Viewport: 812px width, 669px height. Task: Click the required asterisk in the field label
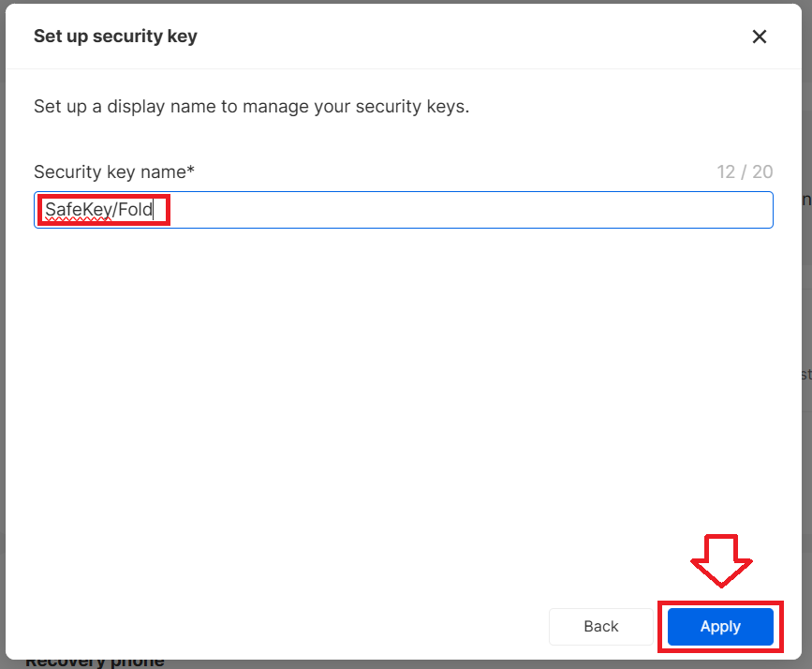[191, 171]
